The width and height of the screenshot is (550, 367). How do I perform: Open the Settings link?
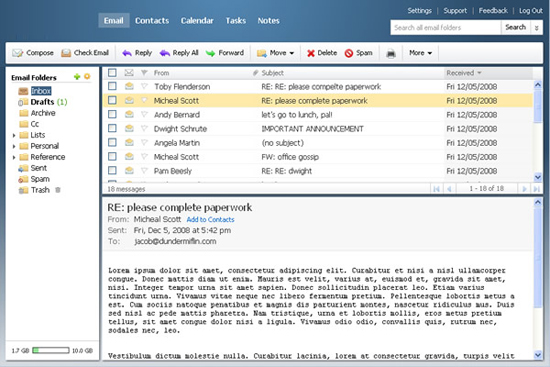tap(420, 11)
